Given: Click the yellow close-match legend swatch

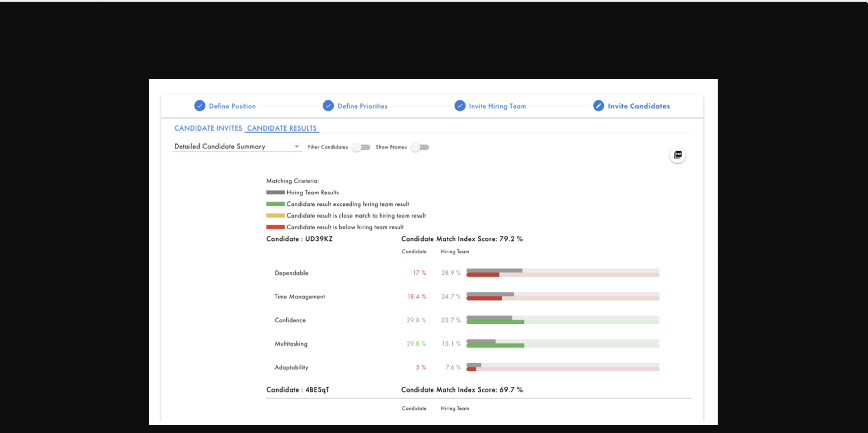Looking at the screenshot, I should tap(275, 216).
